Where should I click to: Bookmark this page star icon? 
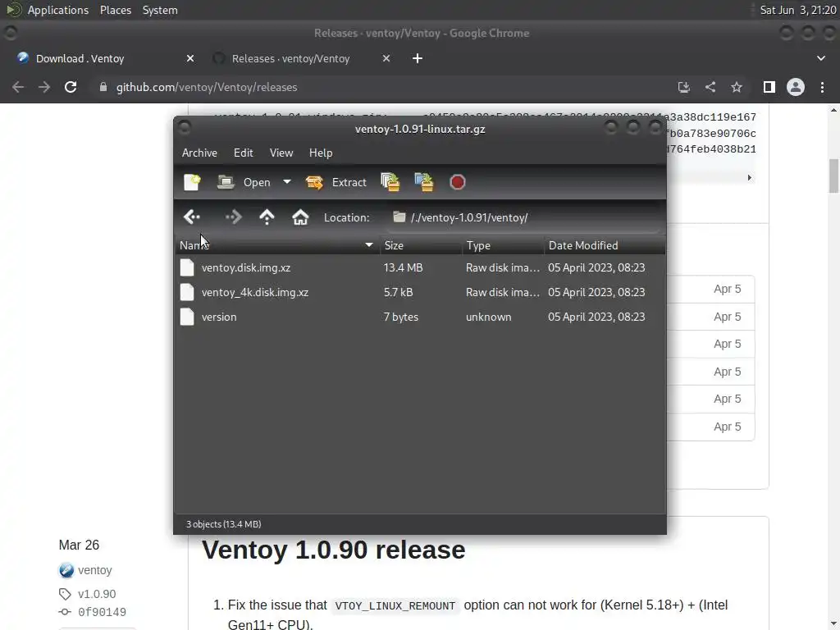point(737,87)
